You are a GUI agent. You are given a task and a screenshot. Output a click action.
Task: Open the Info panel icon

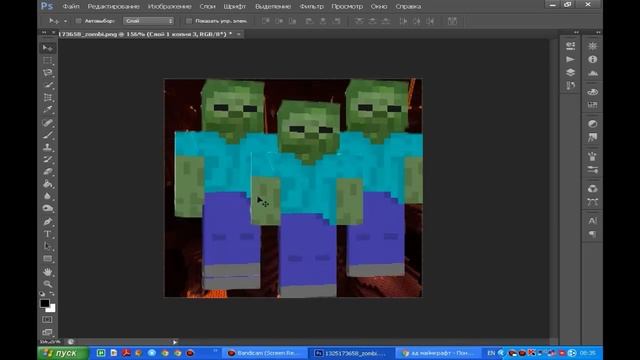coord(593,59)
